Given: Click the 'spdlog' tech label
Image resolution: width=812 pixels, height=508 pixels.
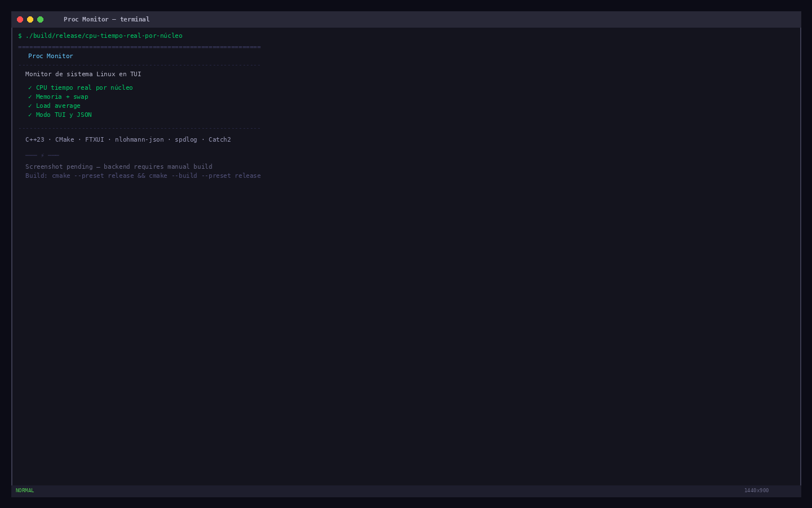Looking at the screenshot, I should point(186,139).
